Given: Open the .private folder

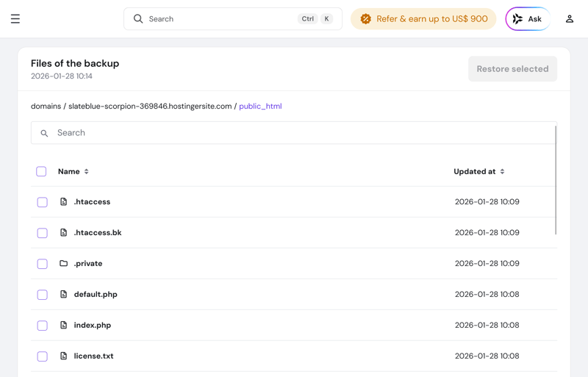Looking at the screenshot, I should [x=88, y=263].
